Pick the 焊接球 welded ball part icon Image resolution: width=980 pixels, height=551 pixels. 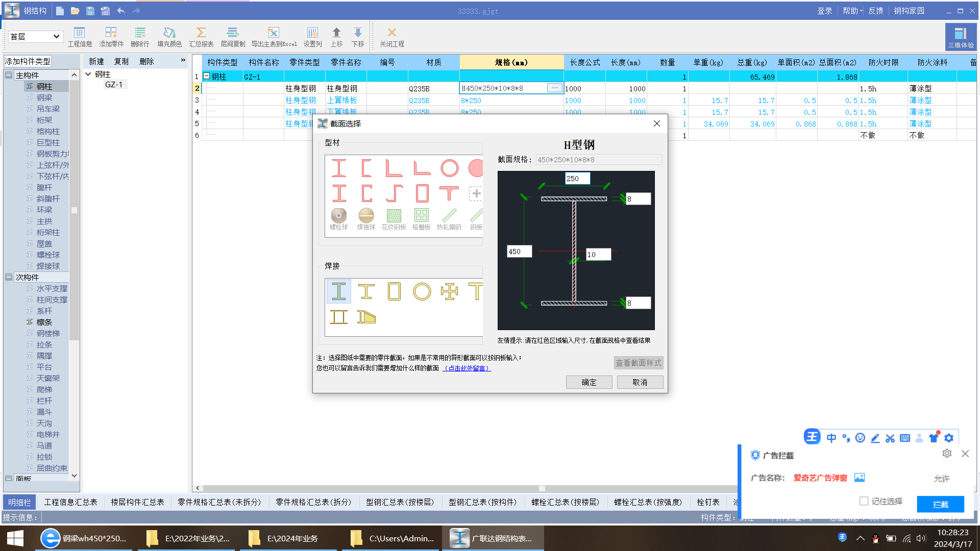(366, 219)
